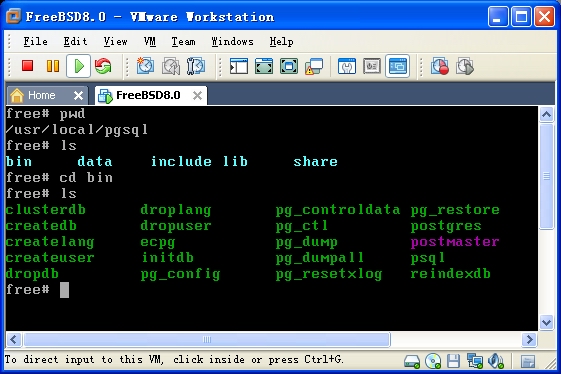Close the FreeBSD8.0 tab
This screenshot has width=561, height=374.
pyautogui.click(x=197, y=96)
